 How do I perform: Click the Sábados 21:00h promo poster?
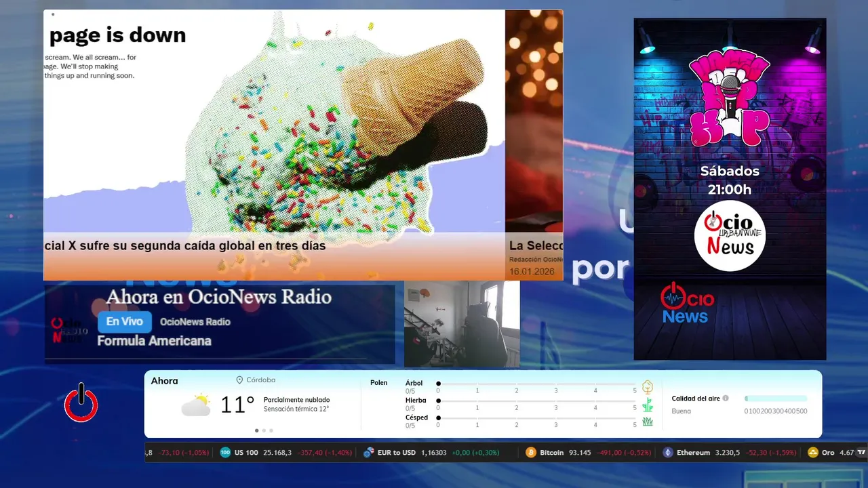[730, 189]
